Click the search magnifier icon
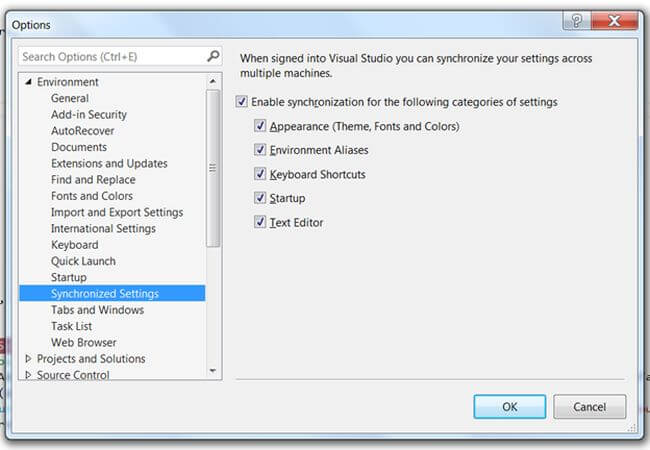Viewport: 650px width, 450px height. 212,57
